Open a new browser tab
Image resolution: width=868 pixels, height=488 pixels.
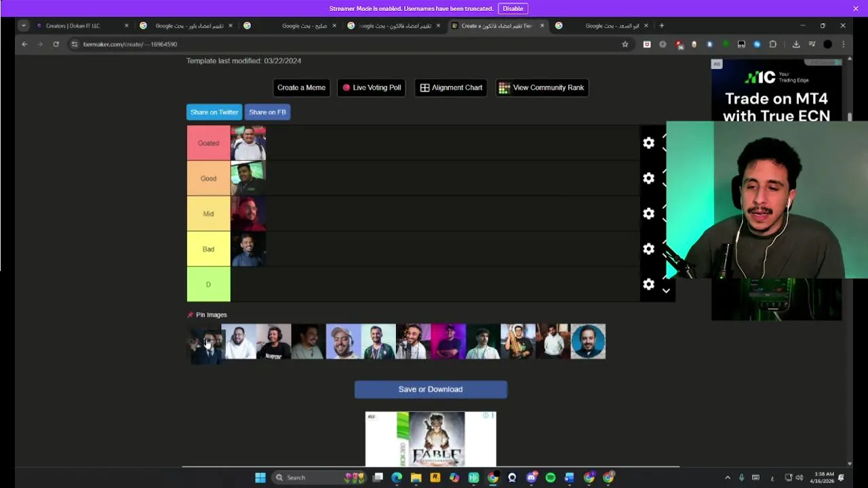(662, 26)
